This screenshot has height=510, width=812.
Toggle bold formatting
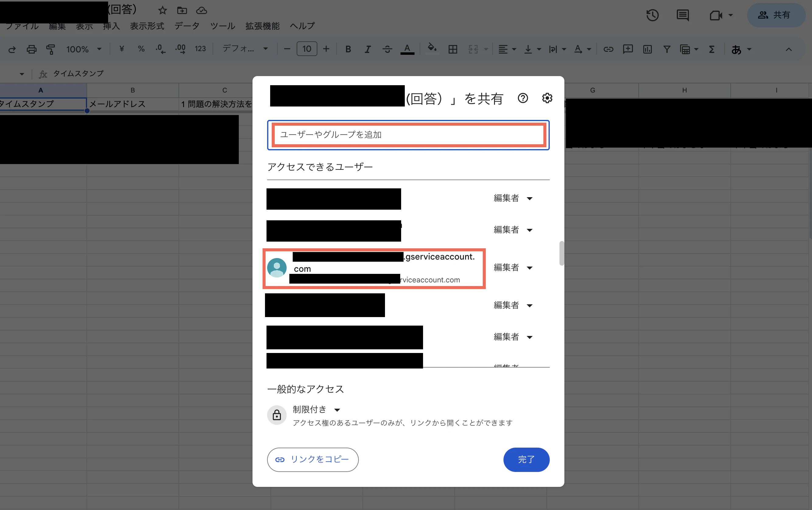[x=348, y=50]
